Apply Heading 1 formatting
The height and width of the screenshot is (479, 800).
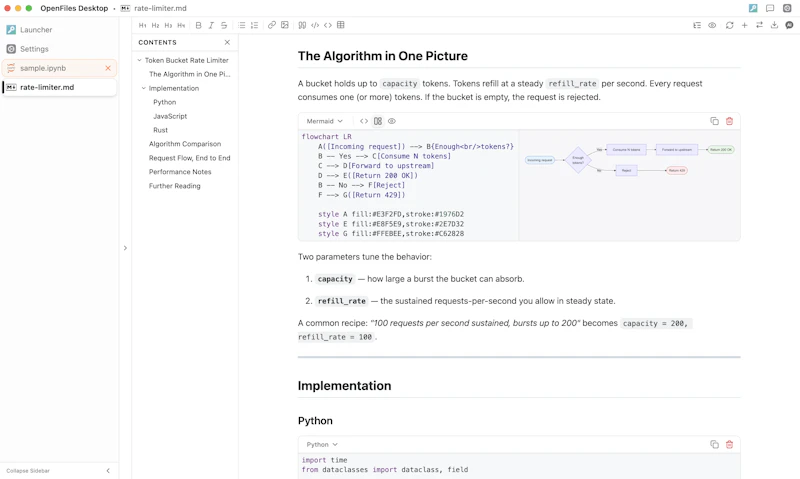pos(142,25)
